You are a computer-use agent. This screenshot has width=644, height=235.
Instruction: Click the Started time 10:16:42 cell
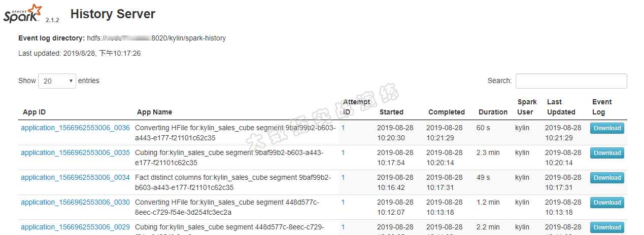coord(395,182)
